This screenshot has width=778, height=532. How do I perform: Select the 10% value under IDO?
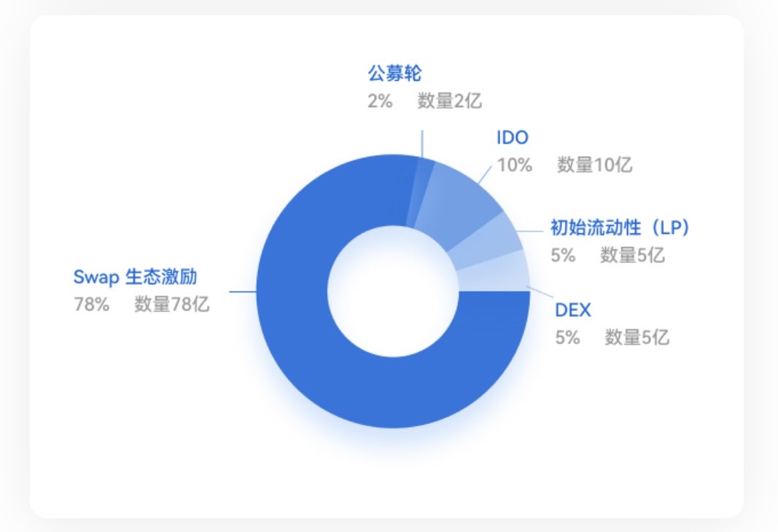click(515, 165)
